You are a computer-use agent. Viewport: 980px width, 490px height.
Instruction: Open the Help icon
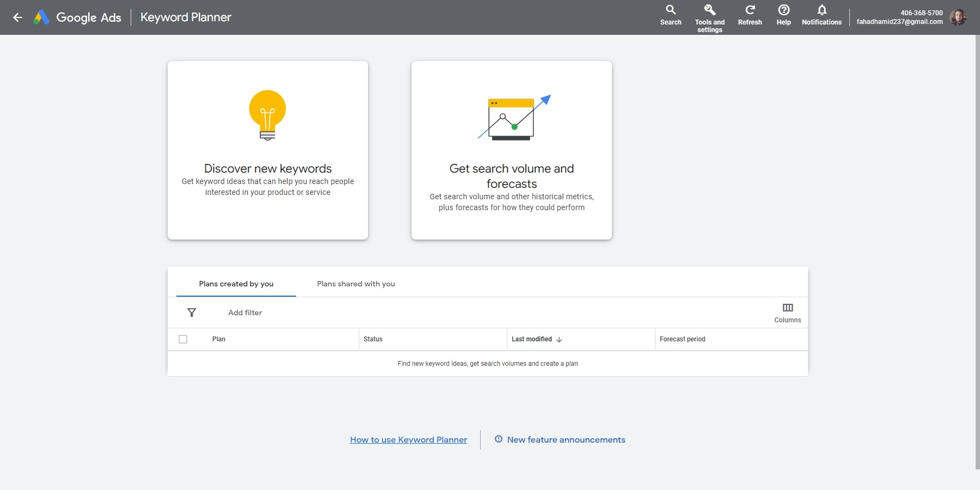click(x=783, y=14)
